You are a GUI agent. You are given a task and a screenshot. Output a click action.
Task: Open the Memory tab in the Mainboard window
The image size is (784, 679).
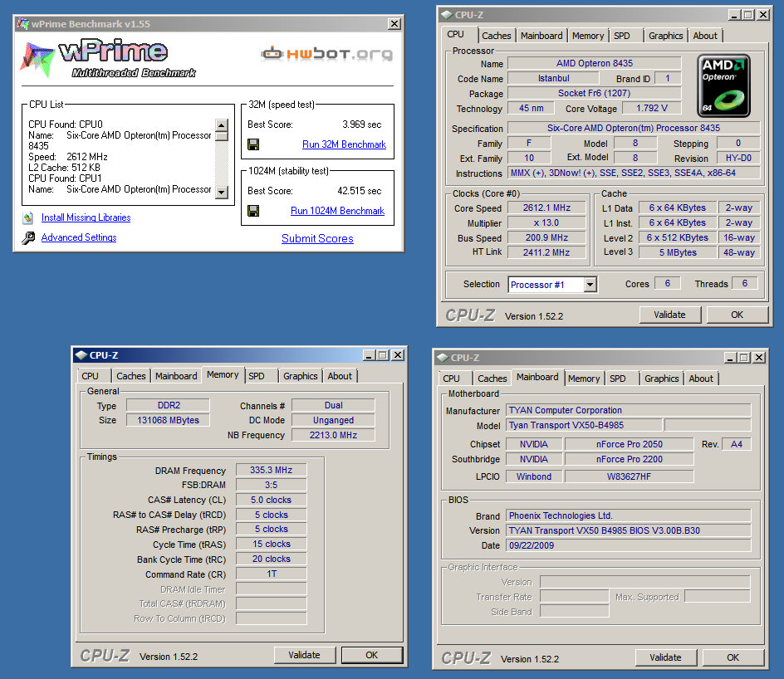584,379
